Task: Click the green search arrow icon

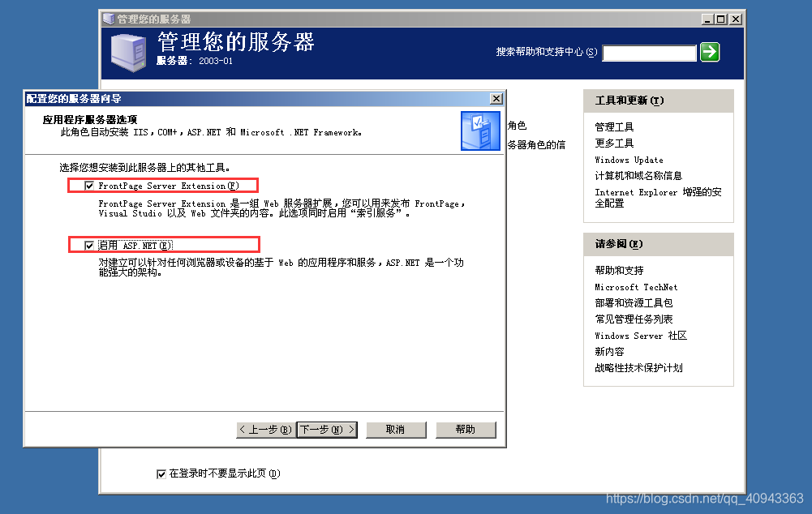Action: coord(710,52)
